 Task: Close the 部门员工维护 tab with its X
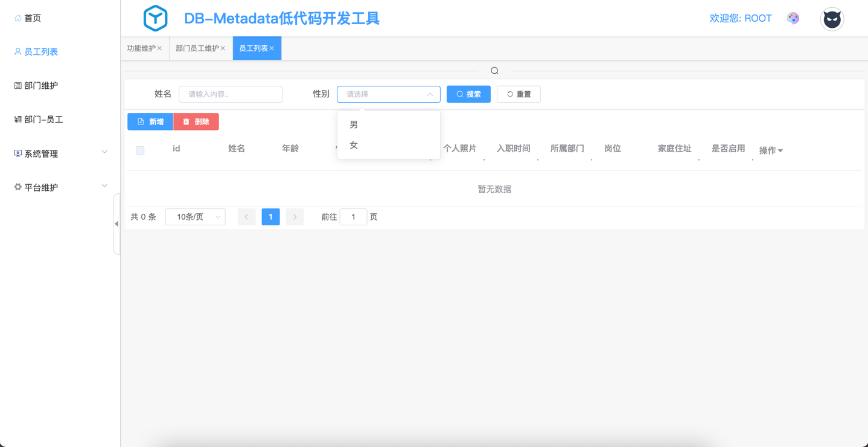[223, 48]
